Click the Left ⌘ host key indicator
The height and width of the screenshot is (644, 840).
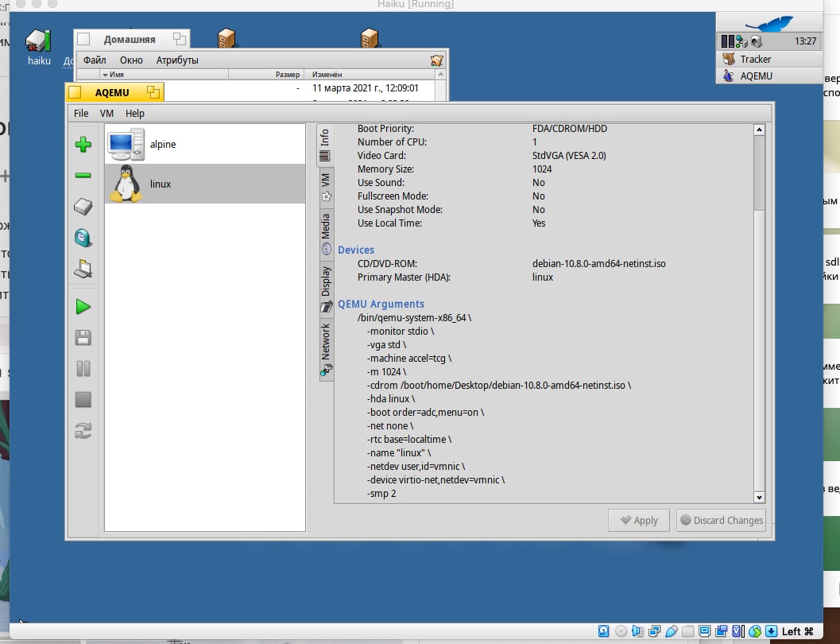pos(798,631)
